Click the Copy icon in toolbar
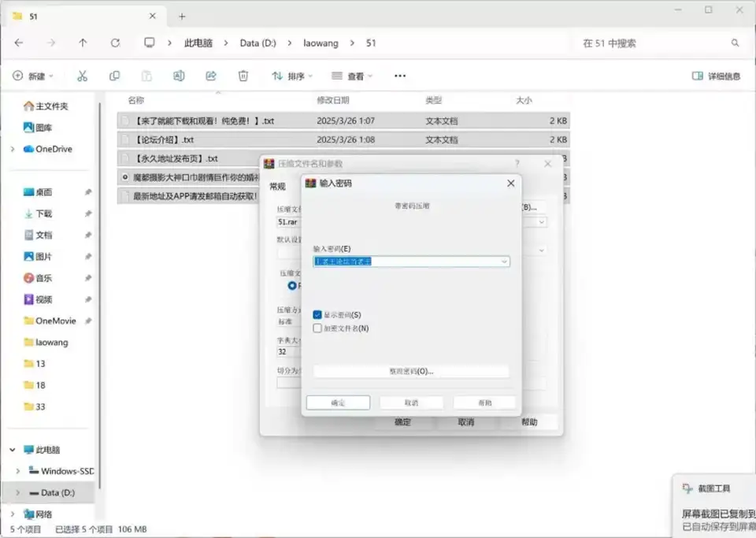Image resolution: width=756 pixels, height=538 pixels. 114,76
